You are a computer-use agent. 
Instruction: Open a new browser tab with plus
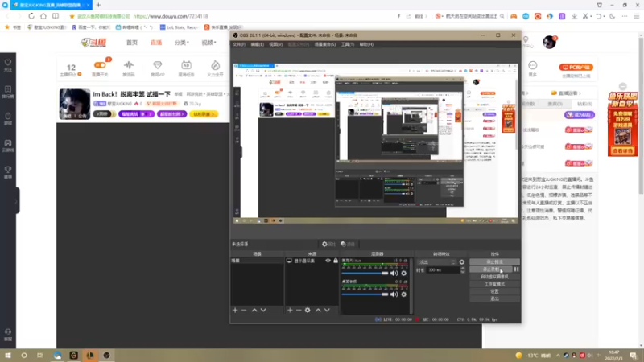98,5
